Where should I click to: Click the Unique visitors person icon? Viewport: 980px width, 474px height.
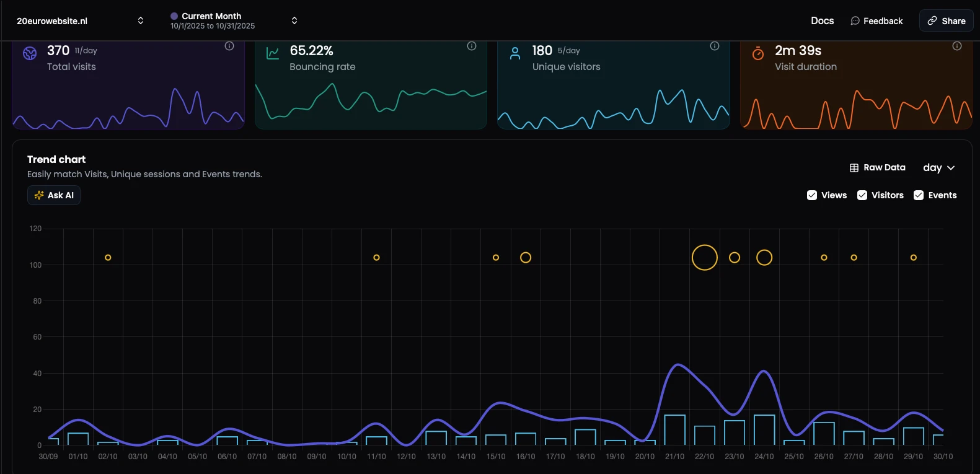pos(515,53)
